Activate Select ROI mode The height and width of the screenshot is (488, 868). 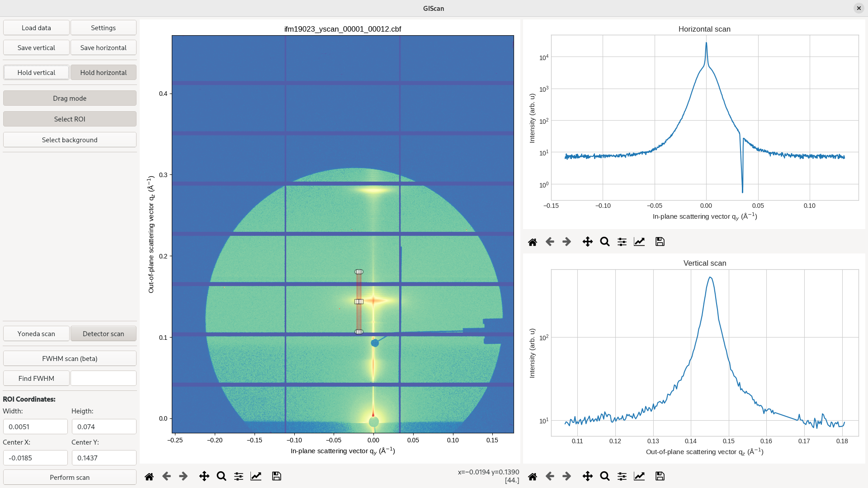click(70, 119)
